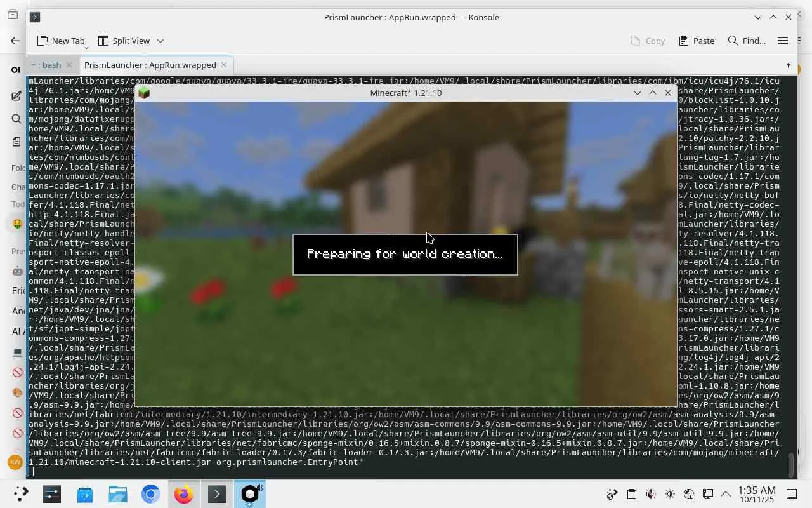Screen dimensions: 812x508
Task: Open the brightness tray icon
Action: click(670, 494)
